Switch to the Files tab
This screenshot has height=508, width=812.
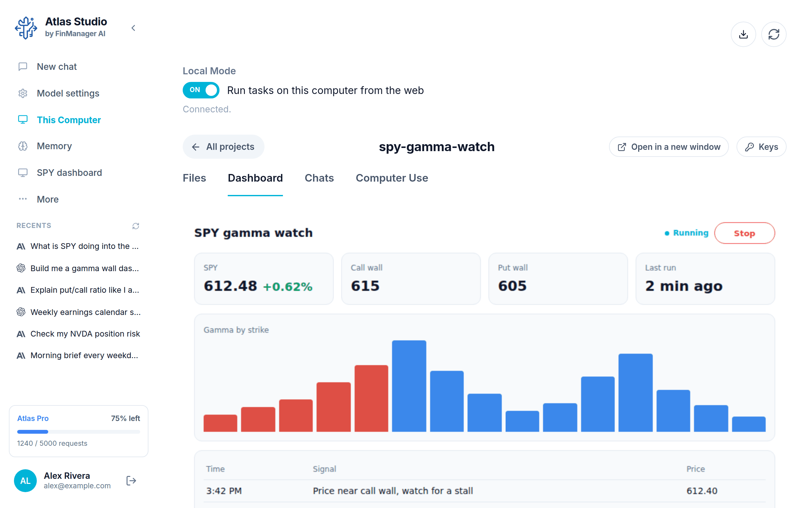point(194,178)
